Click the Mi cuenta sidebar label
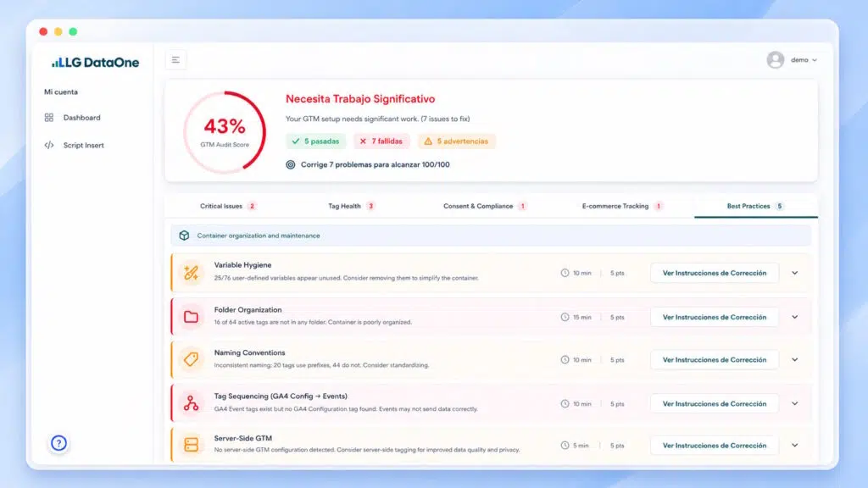Image resolution: width=868 pixels, height=488 pixels. 61,91
